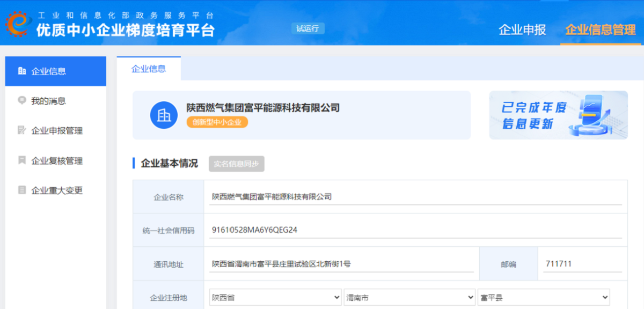Expand the 渭南市 city dropdown
Screen dimensions: 644x309
click(x=409, y=297)
